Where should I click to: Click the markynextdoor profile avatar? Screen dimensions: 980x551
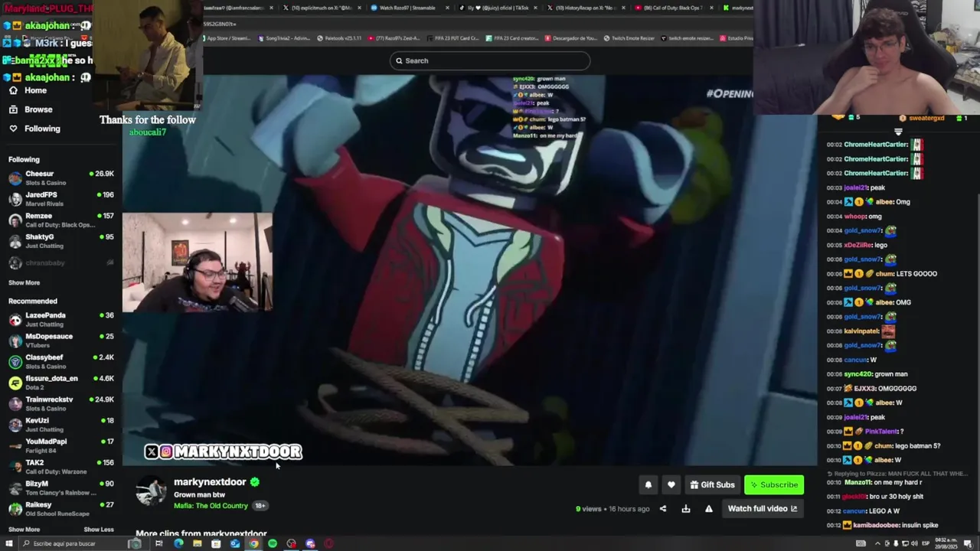click(152, 492)
